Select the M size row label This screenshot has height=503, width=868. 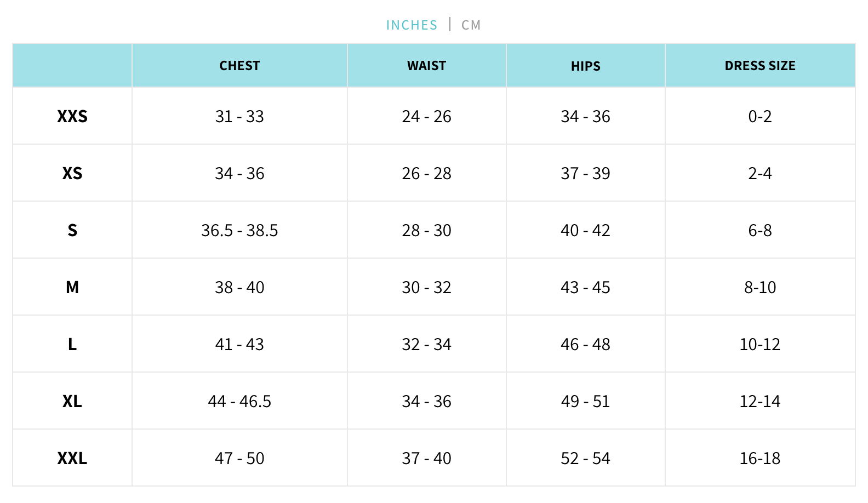click(x=72, y=287)
